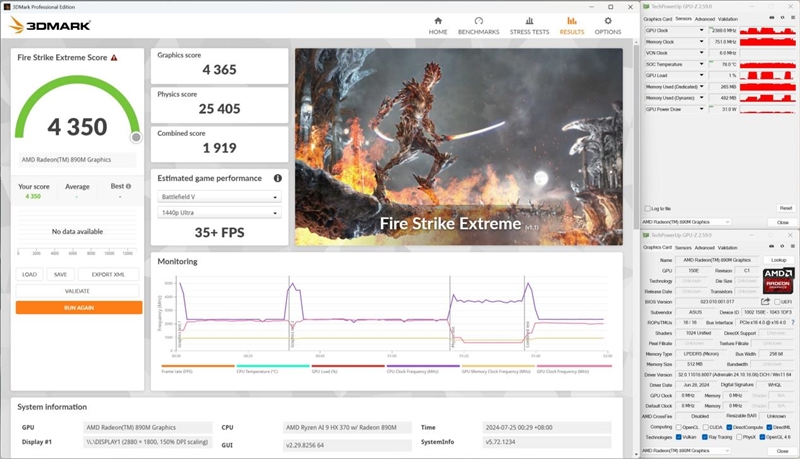The height and width of the screenshot is (459, 800).
Task: Toggle the OpenGL 4.6 checkbox
Action: pyautogui.click(x=762, y=437)
